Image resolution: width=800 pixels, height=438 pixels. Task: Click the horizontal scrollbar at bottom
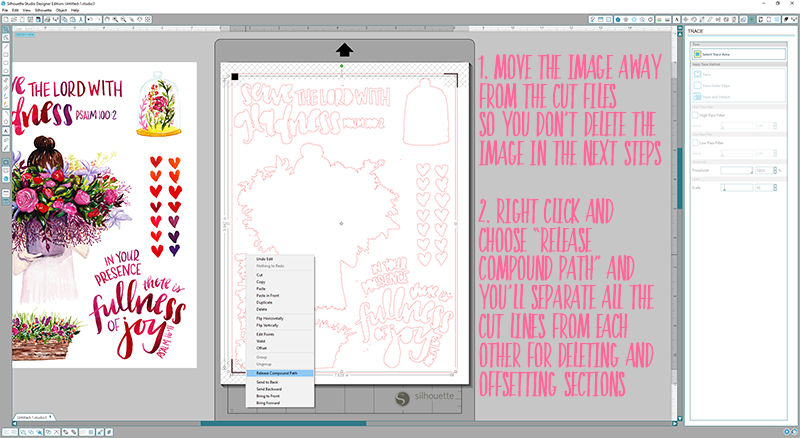click(x=283, y=423)
